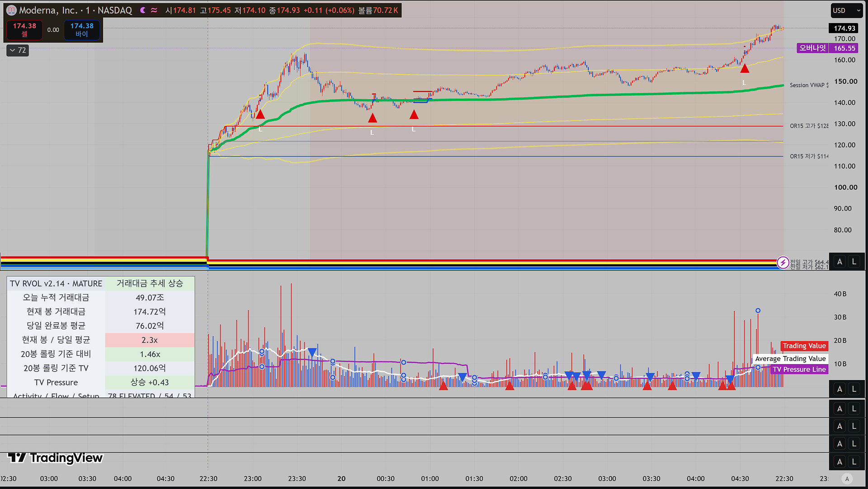
Task: Toggle auto-scale A on the main price pane
Action: tap(840, 261)
